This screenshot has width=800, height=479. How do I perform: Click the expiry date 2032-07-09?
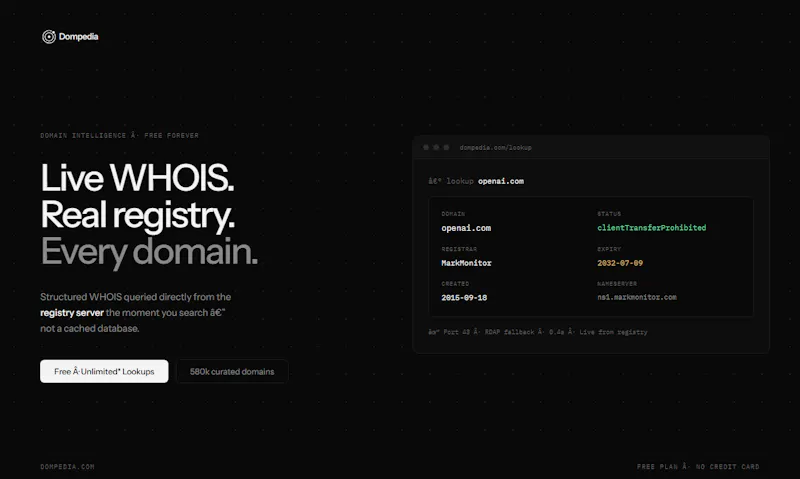click(620, 263)
